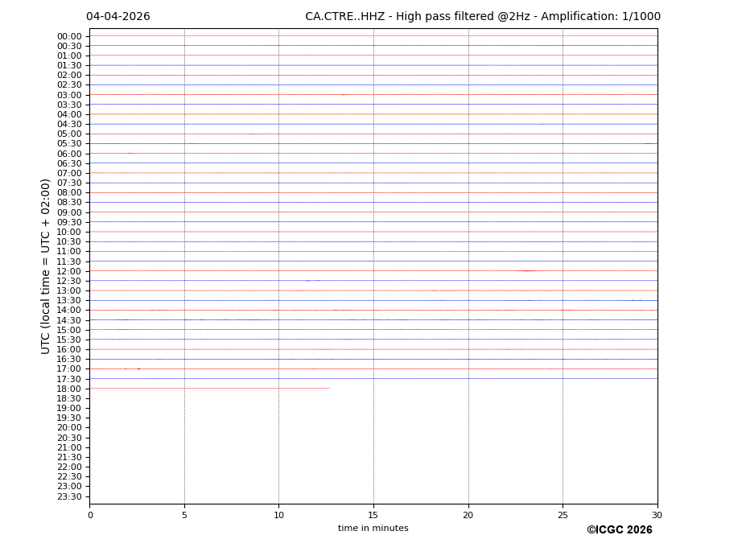The image size is (746, 560).
Task: Select the 'time in minutes' axis label
Action: point(373,529)
